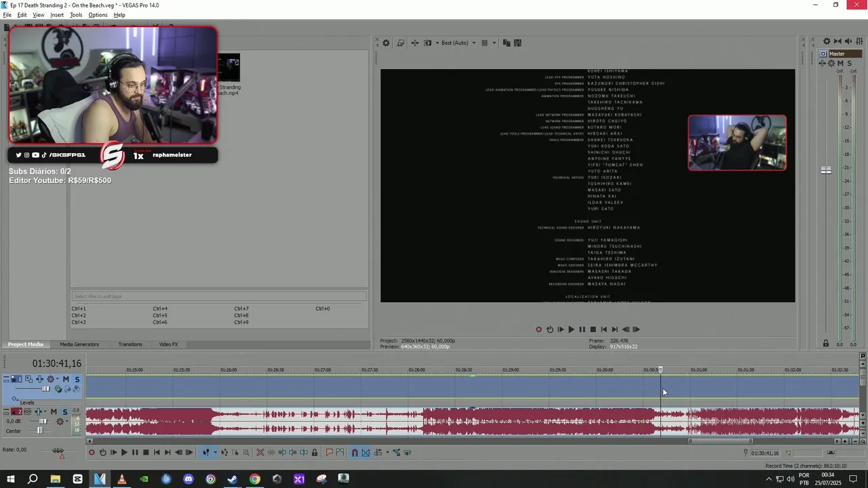Adjust video track 1 level slider
The width and height of the screenshot is (868, 488).
tap(45, 389)
